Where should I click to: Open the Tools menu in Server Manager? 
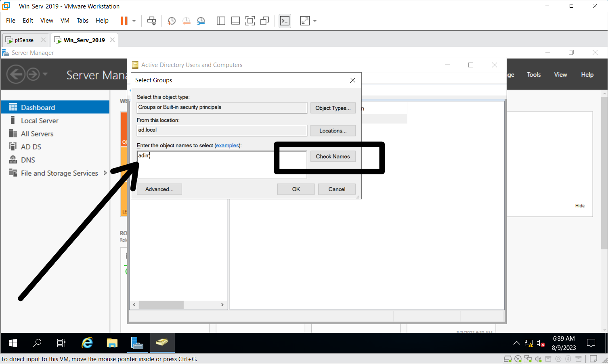pyautogui.click(x=534, y=75)
